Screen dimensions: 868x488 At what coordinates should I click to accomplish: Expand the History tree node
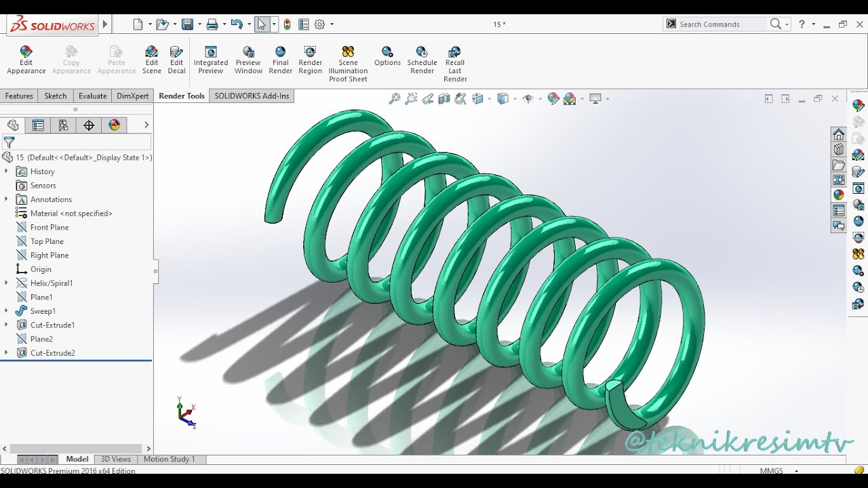(6, 171)
